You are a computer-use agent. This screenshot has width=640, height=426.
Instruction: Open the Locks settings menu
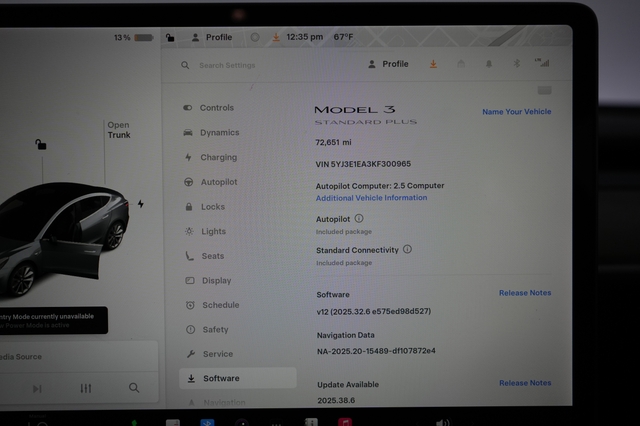click(x=205, y=207)
